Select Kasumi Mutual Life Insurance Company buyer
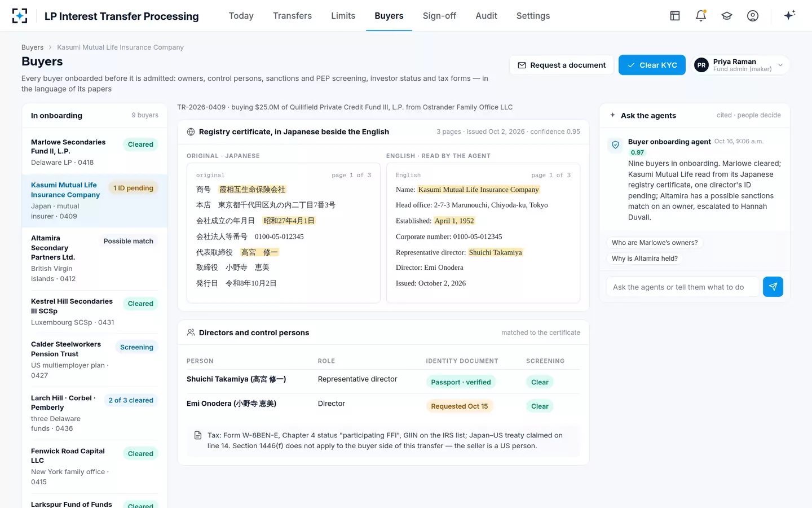 coord(95,201)
